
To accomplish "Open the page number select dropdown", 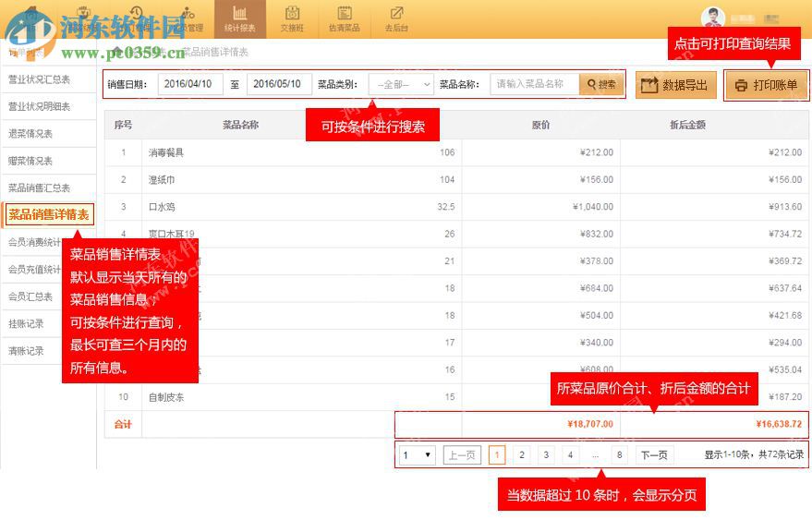I will point(417,455).
